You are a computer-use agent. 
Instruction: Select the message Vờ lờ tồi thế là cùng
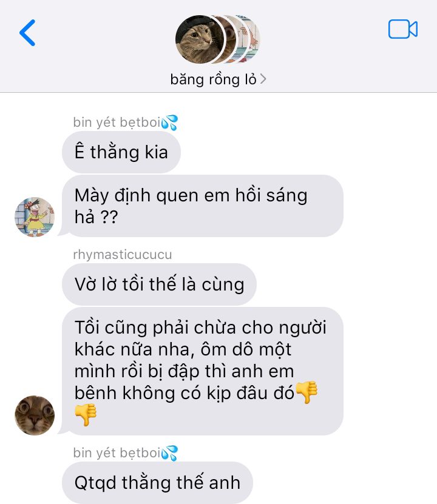click(x=159, y=284)
